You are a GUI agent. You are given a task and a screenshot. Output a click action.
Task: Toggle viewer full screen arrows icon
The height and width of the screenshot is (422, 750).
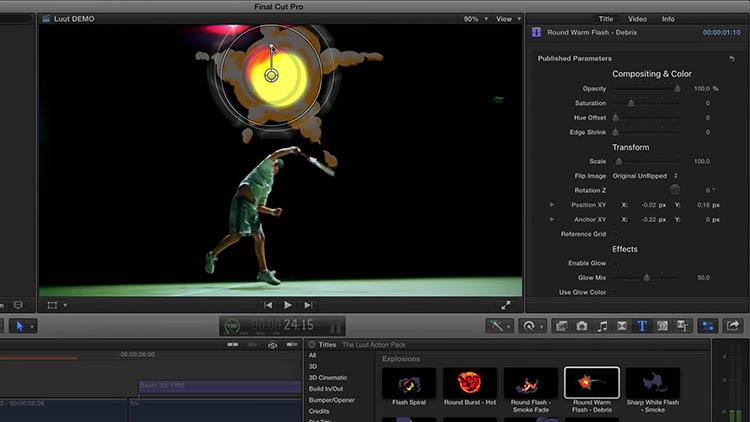click(x=506, y=305)
